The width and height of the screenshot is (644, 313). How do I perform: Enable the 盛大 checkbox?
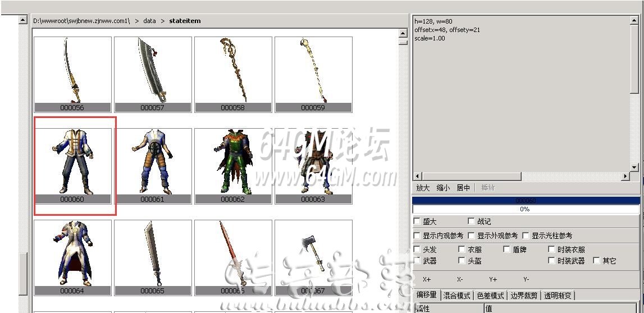[x=417, y=222]
